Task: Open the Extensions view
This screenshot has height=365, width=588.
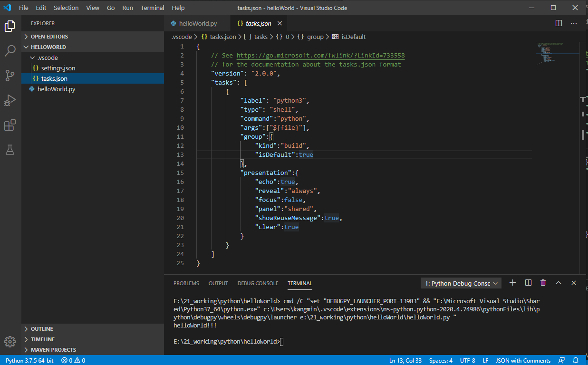Action: click(x=10, y=125)
